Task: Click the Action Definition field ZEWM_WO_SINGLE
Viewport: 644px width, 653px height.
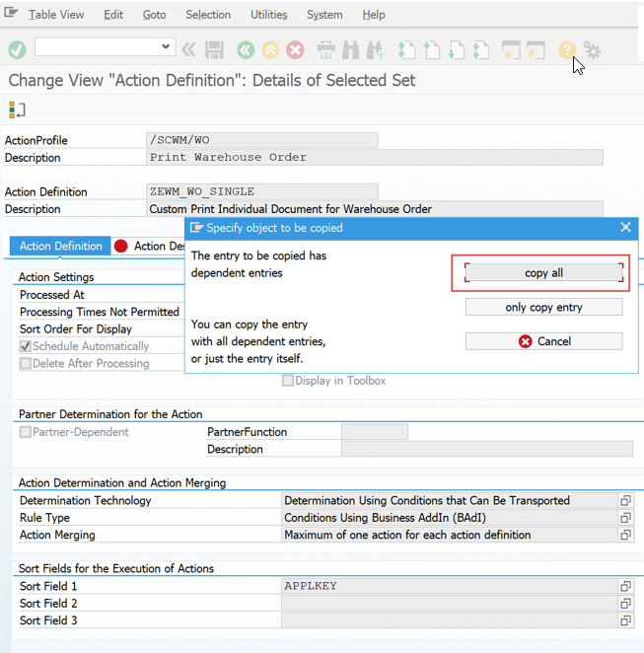Action: 262,191
